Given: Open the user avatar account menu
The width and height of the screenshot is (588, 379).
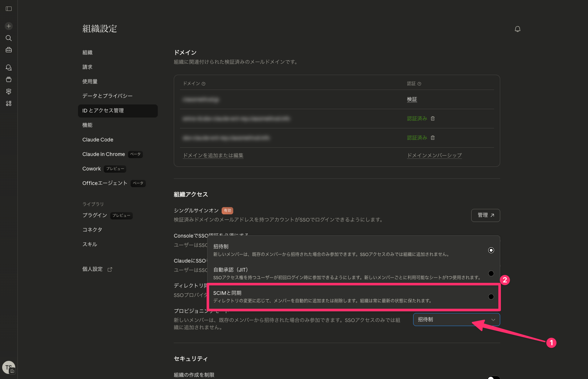Looking at the screenshot, I should (9, 367).
